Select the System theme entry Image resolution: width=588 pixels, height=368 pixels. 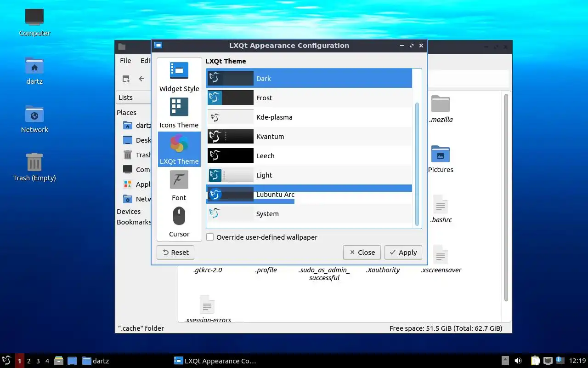309,213
